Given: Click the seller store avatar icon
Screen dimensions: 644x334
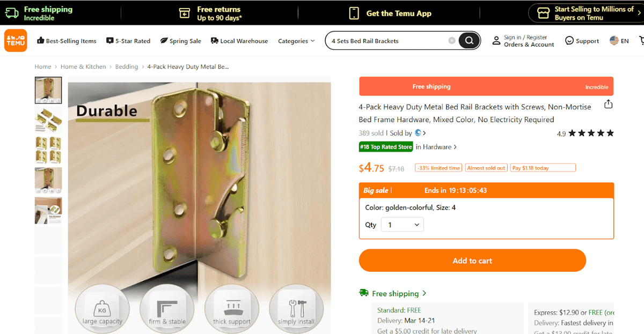Looking at the screenshot, I should (418, 133).
